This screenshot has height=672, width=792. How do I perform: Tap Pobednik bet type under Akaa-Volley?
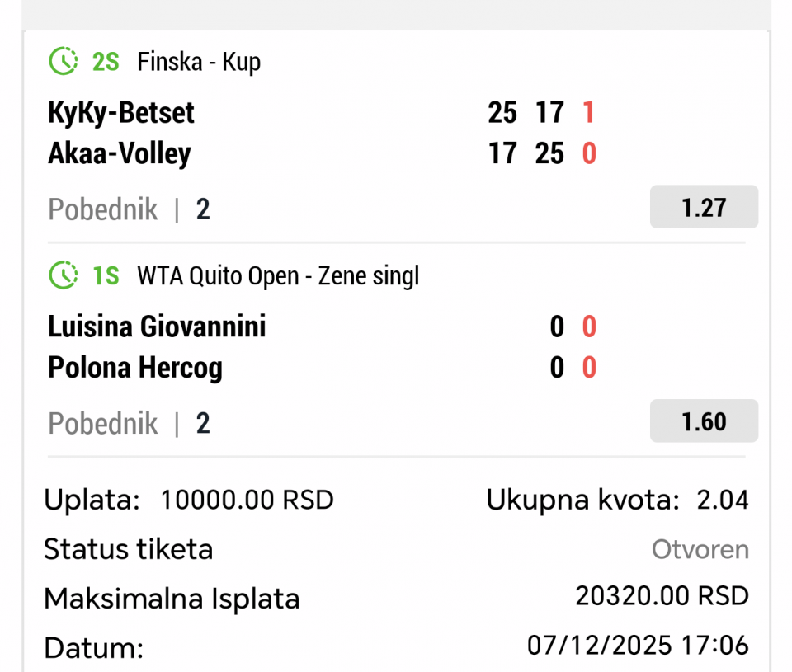pos(103,209)
